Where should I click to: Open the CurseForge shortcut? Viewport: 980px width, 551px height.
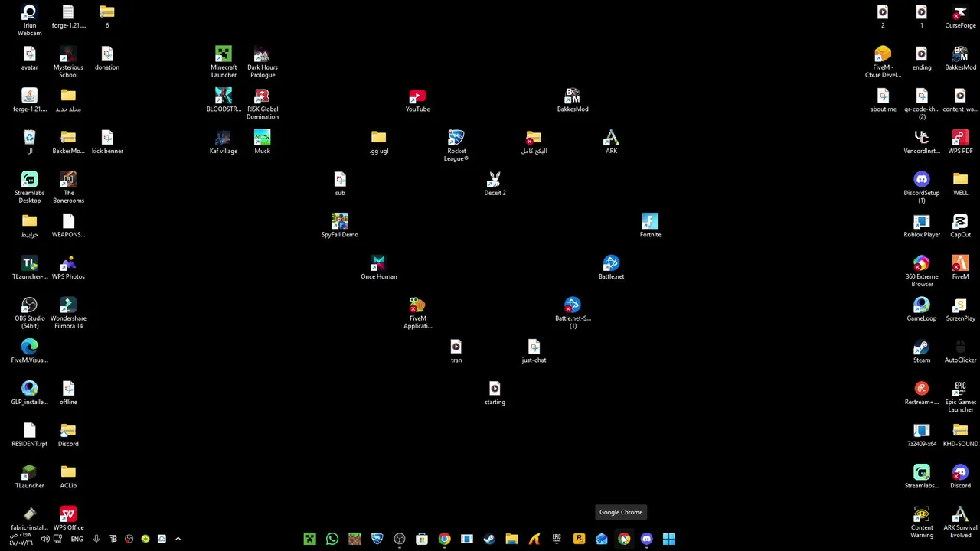click(960, 17)
